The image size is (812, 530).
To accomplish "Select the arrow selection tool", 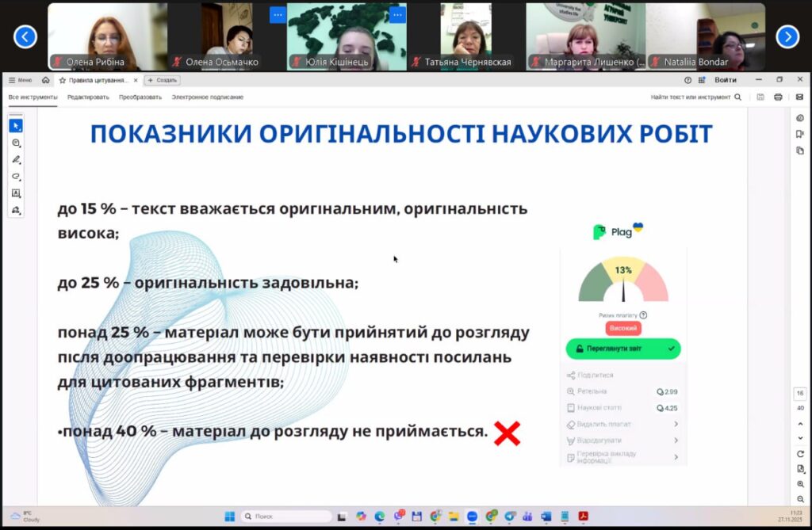I will (x=16, y=126).
